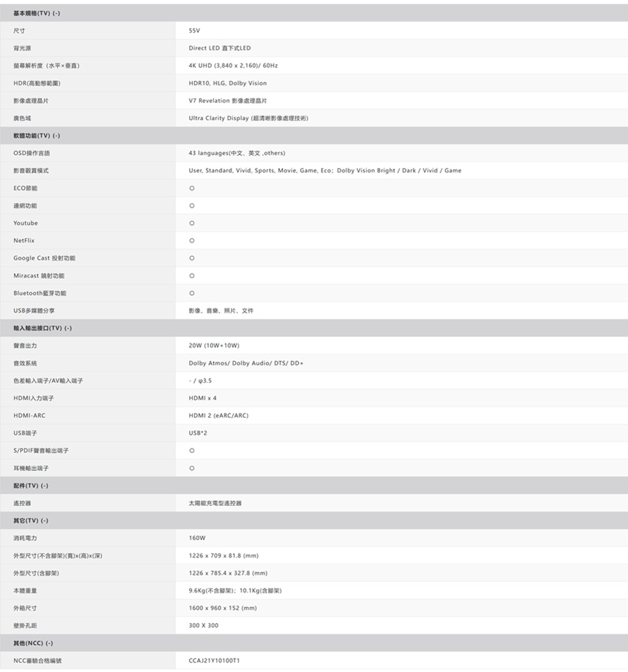The image size is (628, 672).
Task: Click the circle mark in Miracast row
Action: click(192, 276)
